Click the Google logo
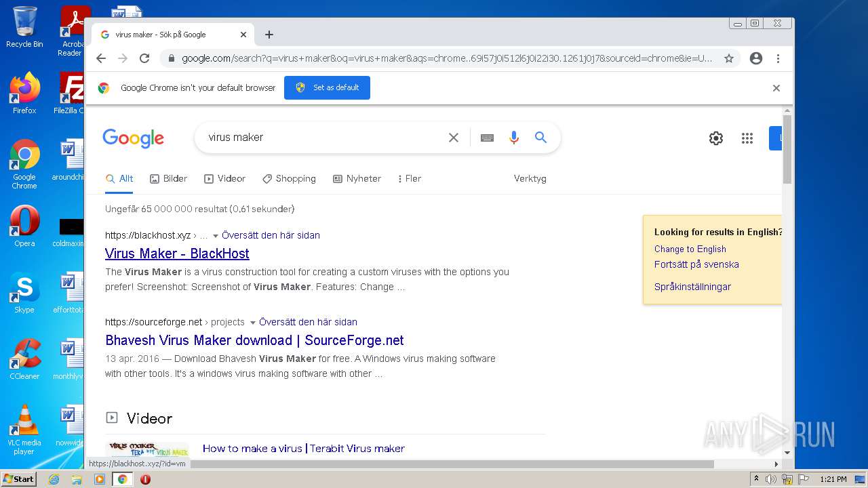 click(134, 138)
